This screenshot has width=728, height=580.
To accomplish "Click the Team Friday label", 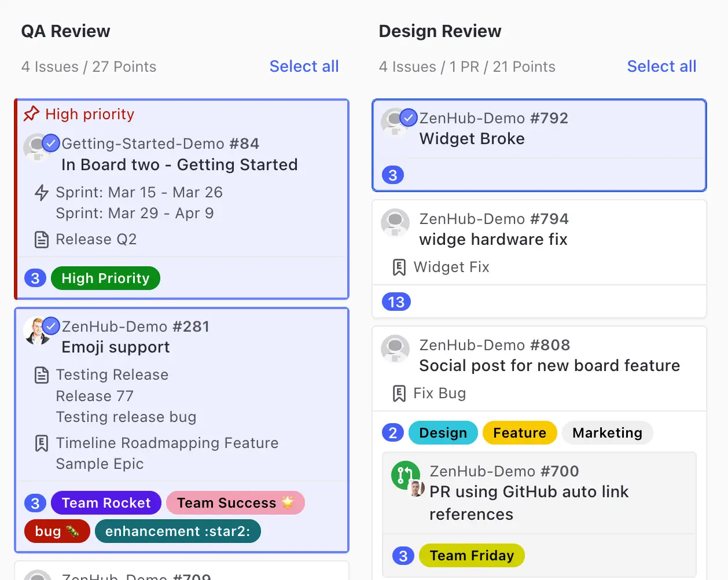I will [x=472, y=556].
